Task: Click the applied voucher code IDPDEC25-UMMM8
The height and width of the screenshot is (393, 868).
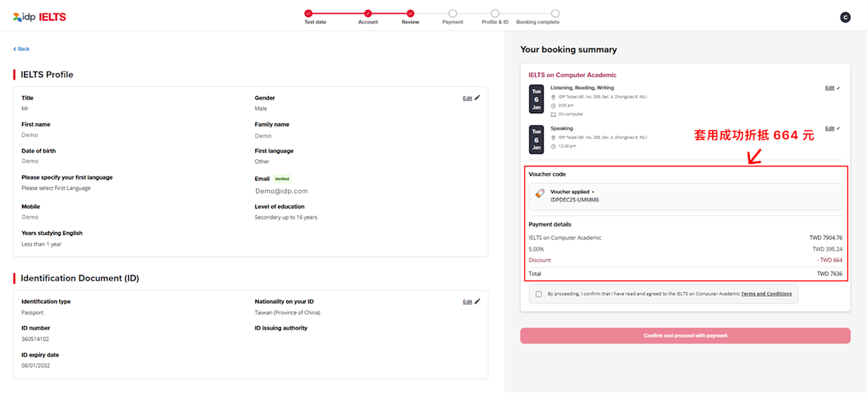Action: click(575, 200)
